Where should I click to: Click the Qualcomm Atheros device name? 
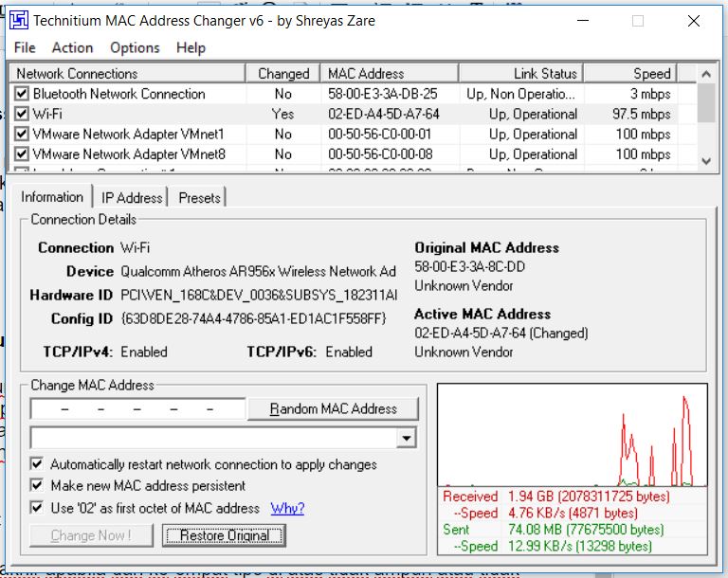point(258,271)
